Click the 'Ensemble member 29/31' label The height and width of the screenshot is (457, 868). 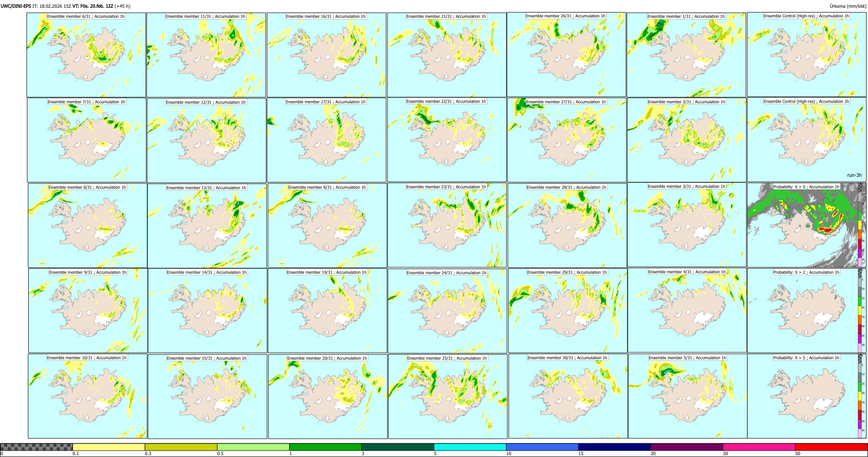[x=567, y=272]
